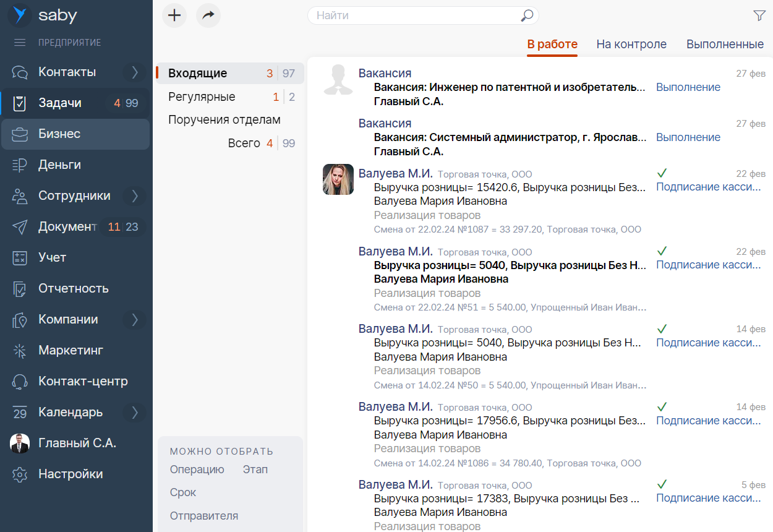Click the plus button to add task
This screenshot has width=773, height=532.
click(x=174, y=15)
